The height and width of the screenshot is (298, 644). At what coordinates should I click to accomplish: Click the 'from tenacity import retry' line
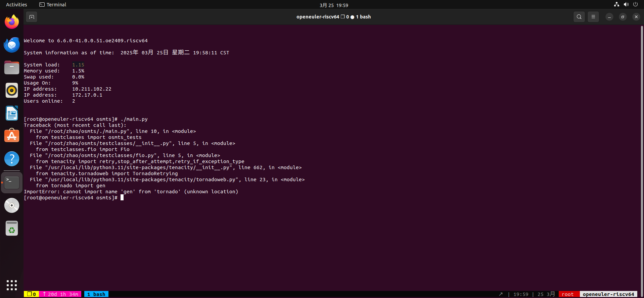point(140,161)
